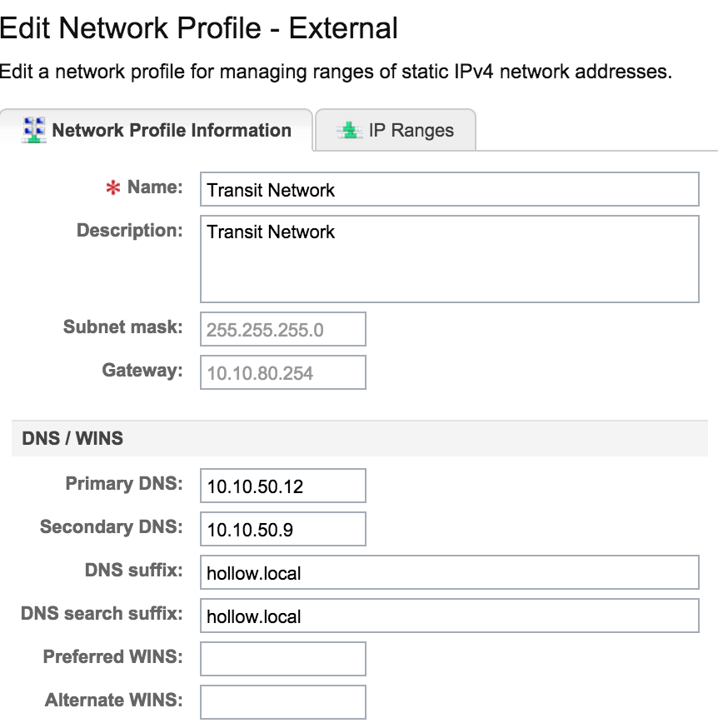Click the Name field label
The image size is (718, 728).
(x=155, y=187)
